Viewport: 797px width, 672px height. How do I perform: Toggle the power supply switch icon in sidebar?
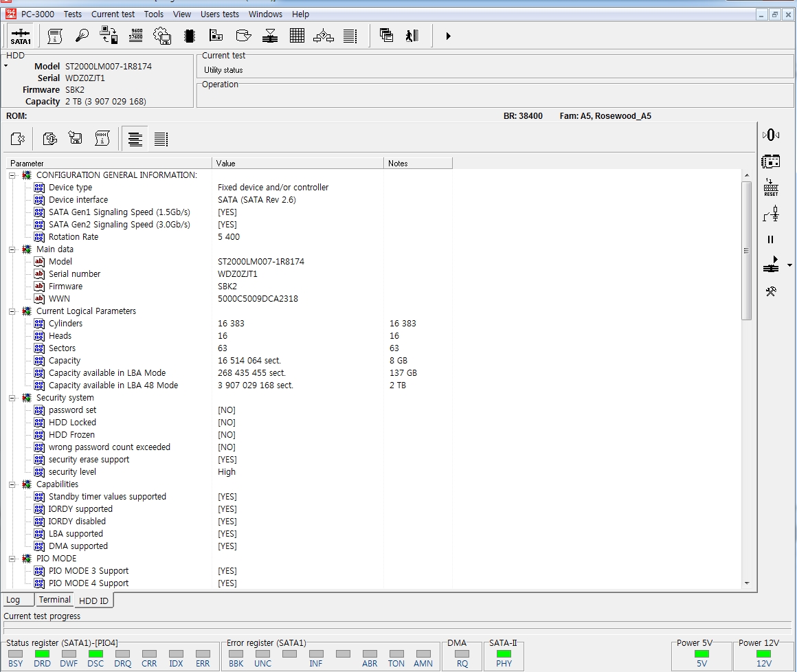(x=771, y=214)
